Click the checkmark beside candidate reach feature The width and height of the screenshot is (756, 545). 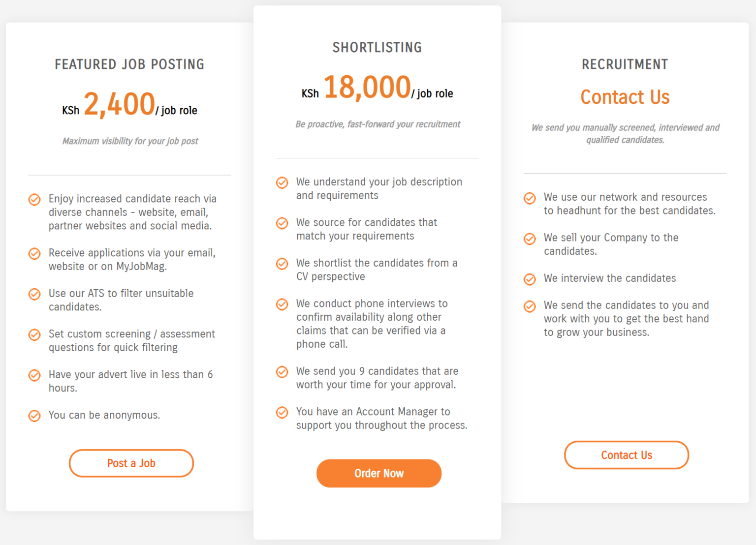[34, 200]
